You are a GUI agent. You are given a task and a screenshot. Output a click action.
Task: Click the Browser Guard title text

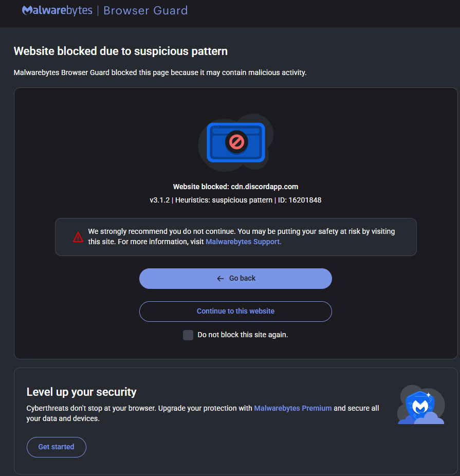pyautogui.click(x=145, y=10)
